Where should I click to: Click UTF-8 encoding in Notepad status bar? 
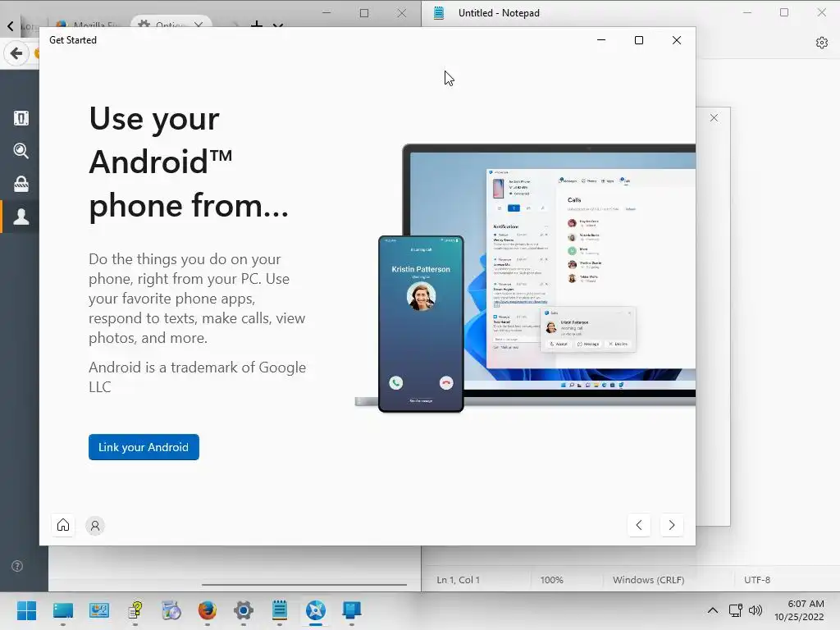(757, 580)
